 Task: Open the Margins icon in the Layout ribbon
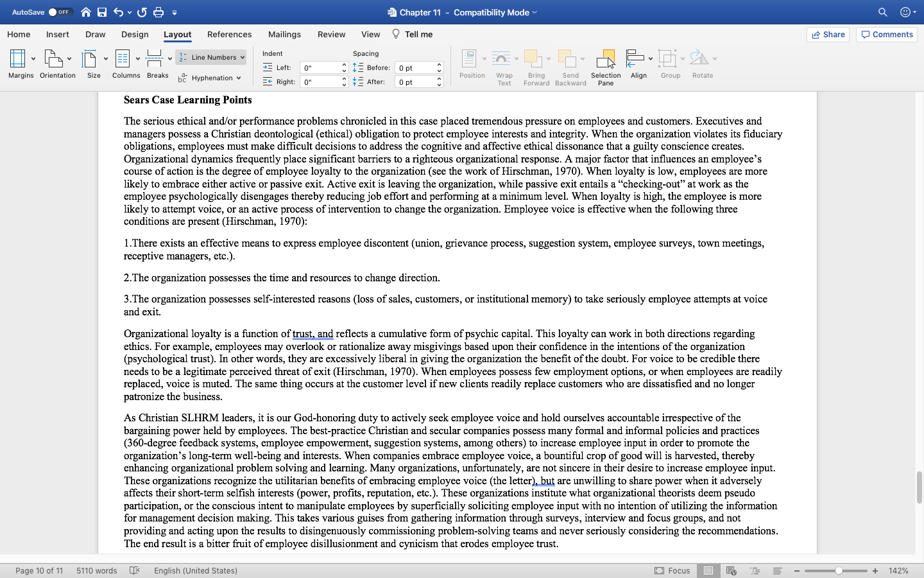tap(17, 58)
